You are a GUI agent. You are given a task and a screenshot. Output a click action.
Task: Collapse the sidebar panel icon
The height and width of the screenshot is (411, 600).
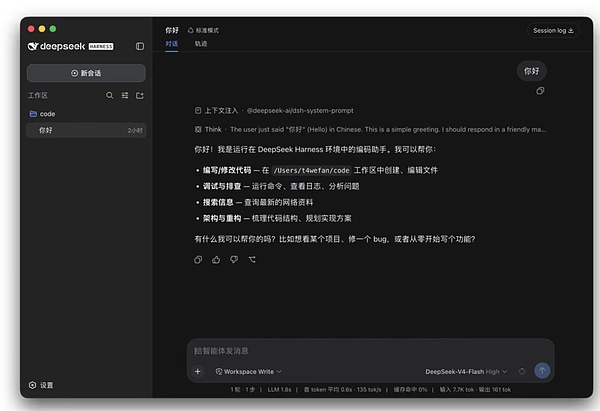140,46
